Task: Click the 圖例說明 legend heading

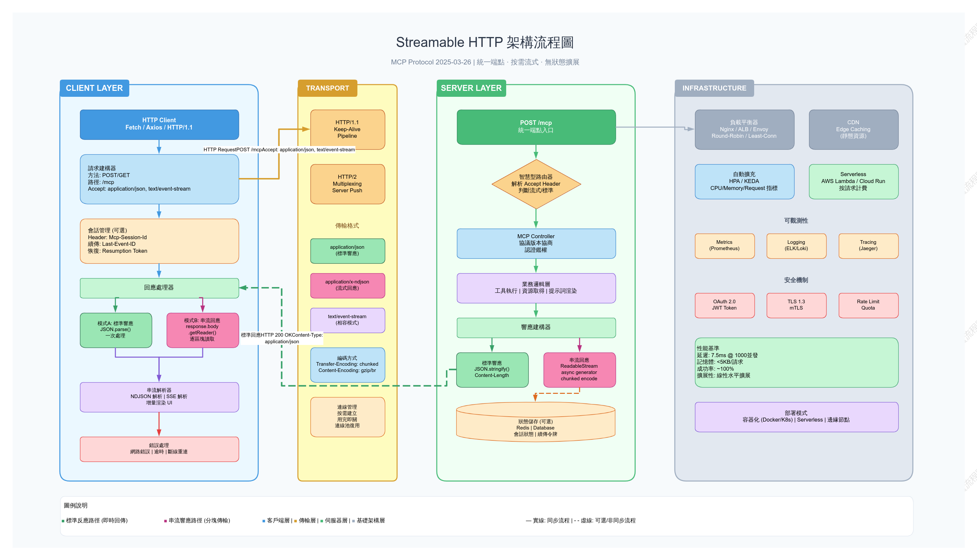Action: (x=75, y=505)
